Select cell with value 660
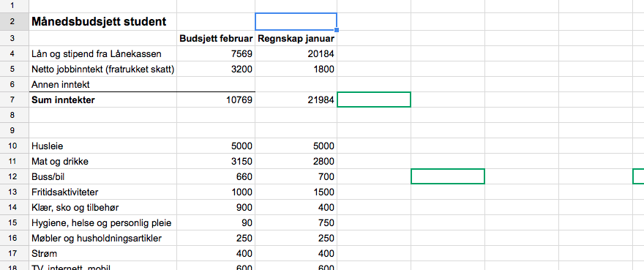The image size is (644, 270). [216, 177]
